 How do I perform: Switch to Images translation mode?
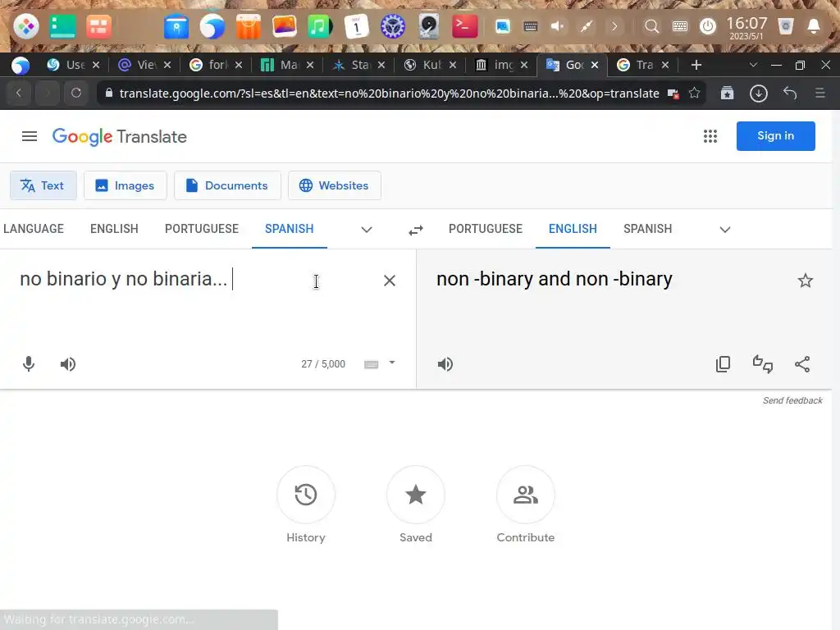click(x=126, y=185)
